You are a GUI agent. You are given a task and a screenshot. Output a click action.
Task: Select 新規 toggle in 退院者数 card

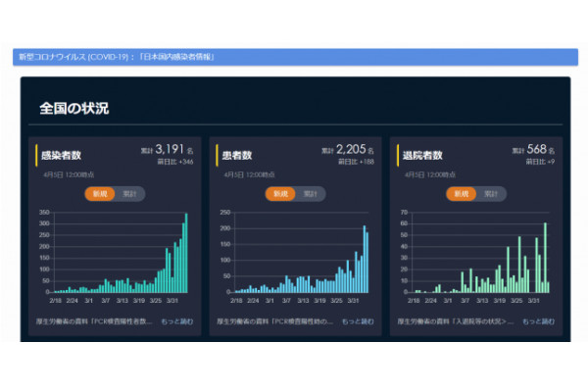point(461,194)
